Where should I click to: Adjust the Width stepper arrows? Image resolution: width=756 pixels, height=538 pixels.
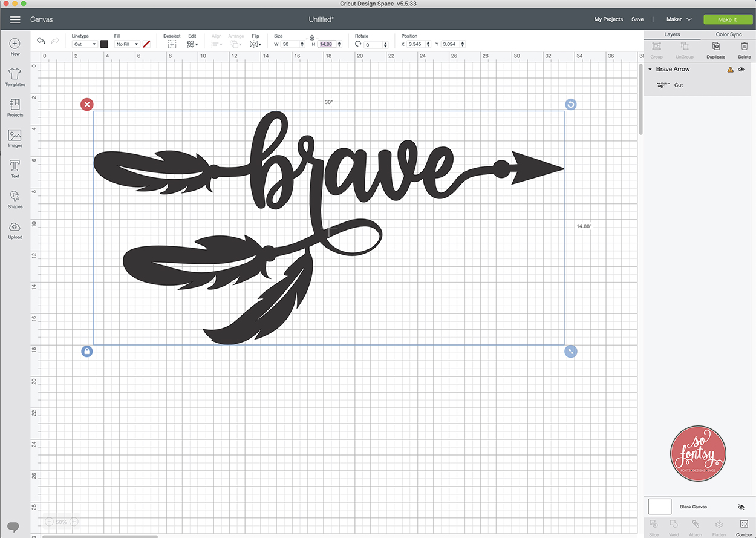tap(302, 45)
